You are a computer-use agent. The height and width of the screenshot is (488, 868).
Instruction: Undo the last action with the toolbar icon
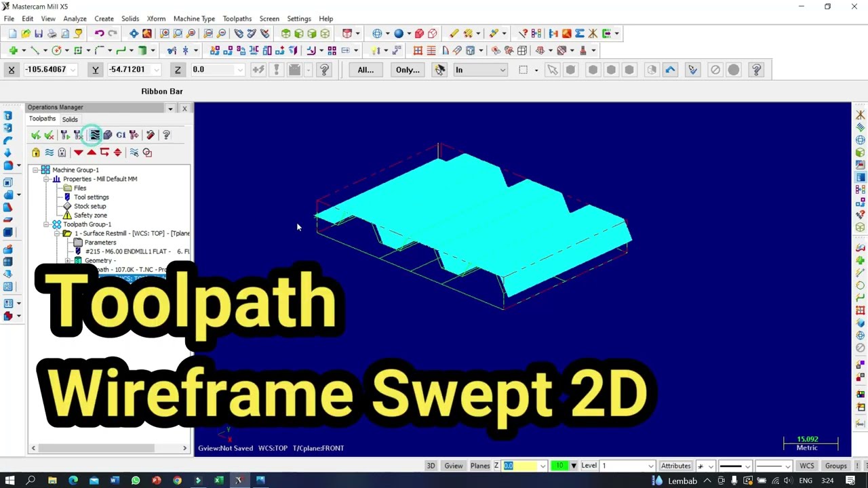99,33
